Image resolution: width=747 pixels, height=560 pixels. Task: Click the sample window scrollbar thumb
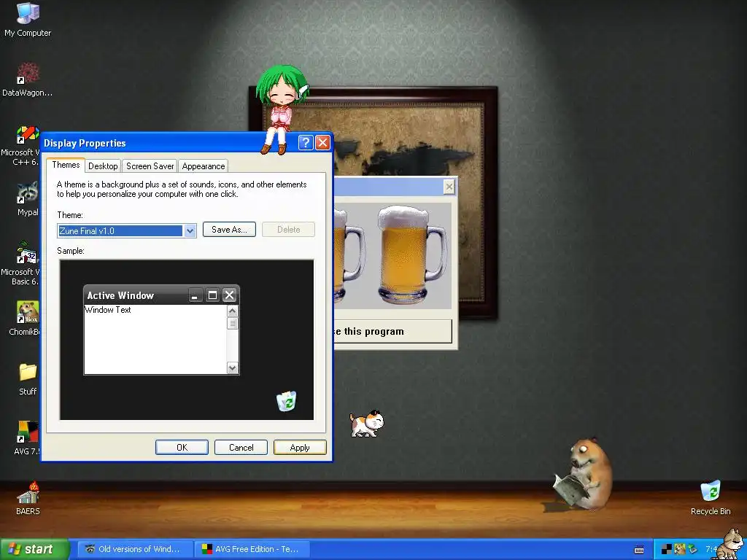pos(233,323)
